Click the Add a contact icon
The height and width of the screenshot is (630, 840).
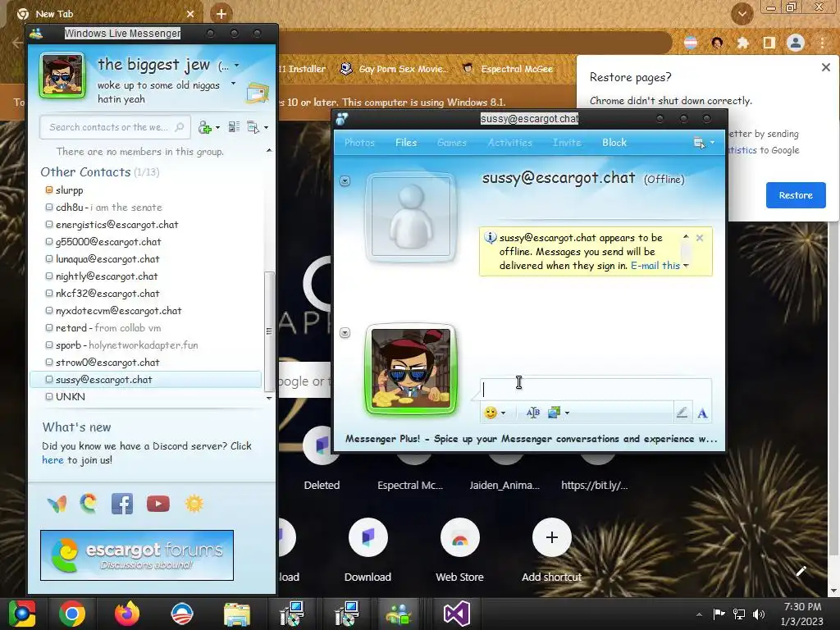204,127
